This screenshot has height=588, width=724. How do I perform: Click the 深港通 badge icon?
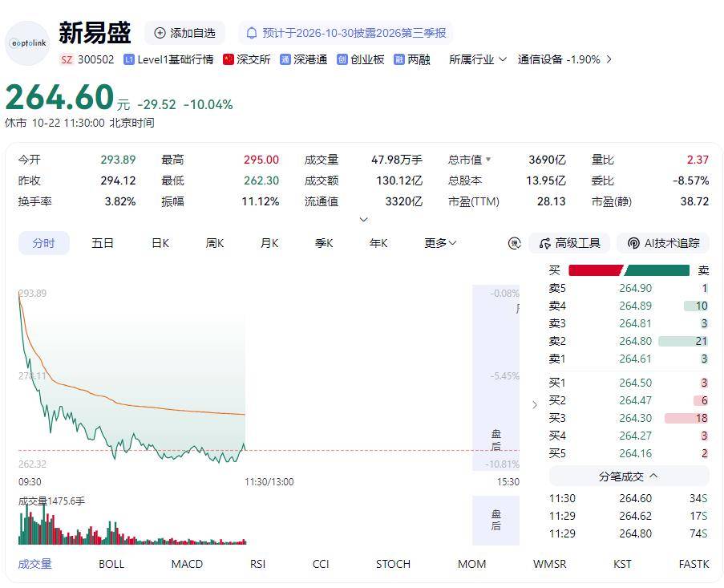(285, 59)
